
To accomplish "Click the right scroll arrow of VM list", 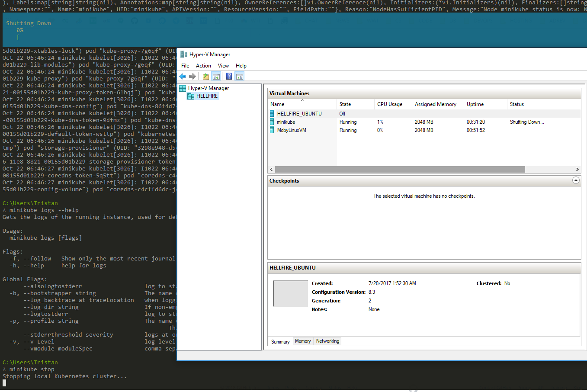I will pos(577,170).
